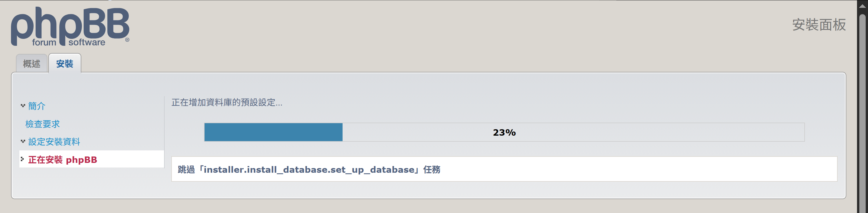Click the forum software text under the logo
The width and height of the screenshot is (868, 213).
(x=69, y=43)
